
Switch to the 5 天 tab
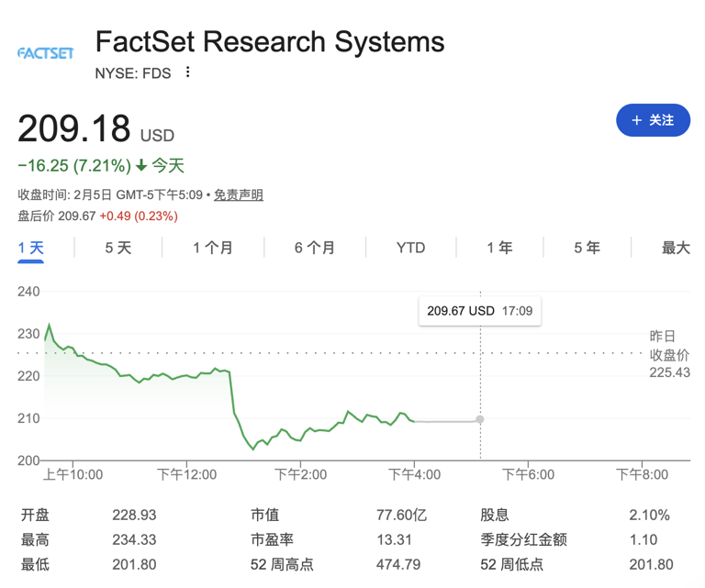117,248
